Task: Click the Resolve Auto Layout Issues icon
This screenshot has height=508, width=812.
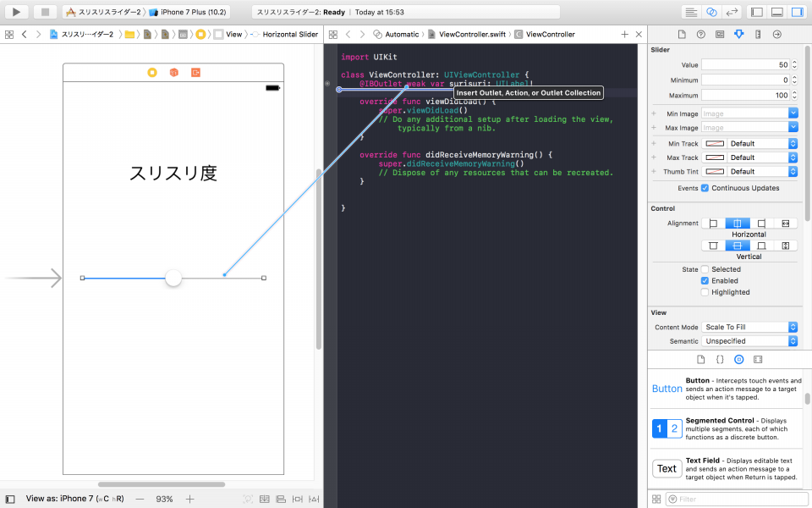Action: pyautogui.click(x=314, y=500)
